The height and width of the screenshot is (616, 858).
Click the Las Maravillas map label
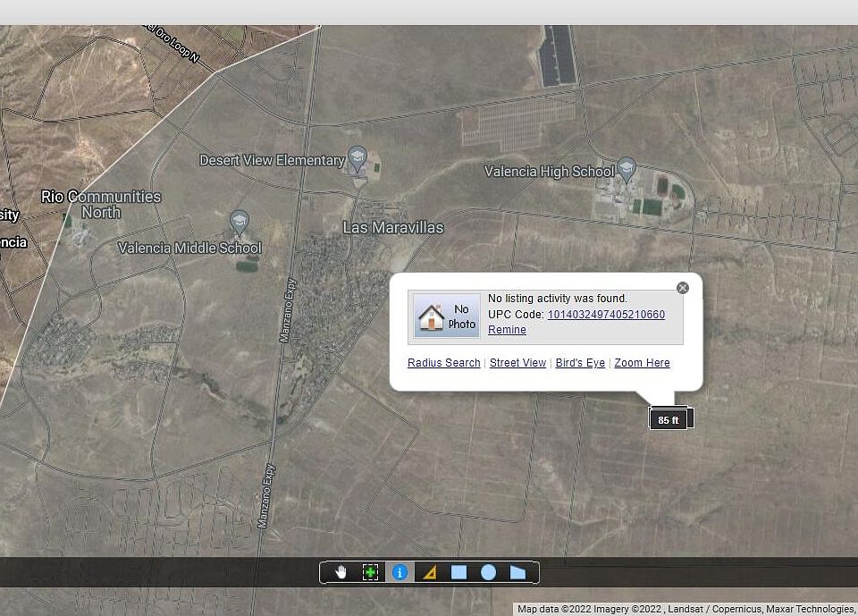tap(393, 227)
